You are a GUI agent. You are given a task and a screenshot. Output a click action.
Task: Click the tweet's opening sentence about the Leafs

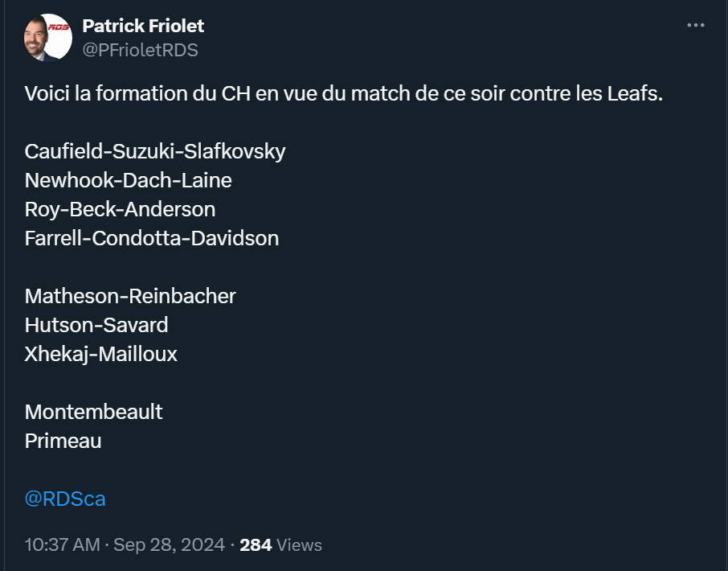coord(344,93)
